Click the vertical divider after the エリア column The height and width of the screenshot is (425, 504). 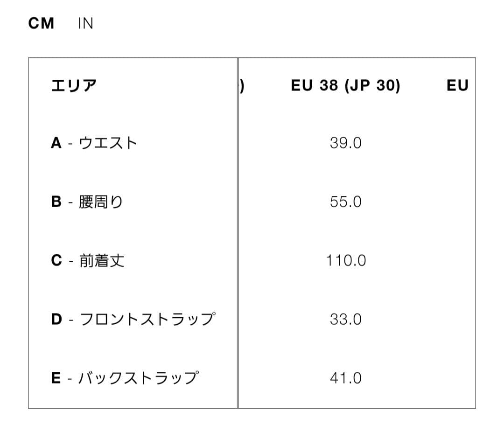(238, 233)
